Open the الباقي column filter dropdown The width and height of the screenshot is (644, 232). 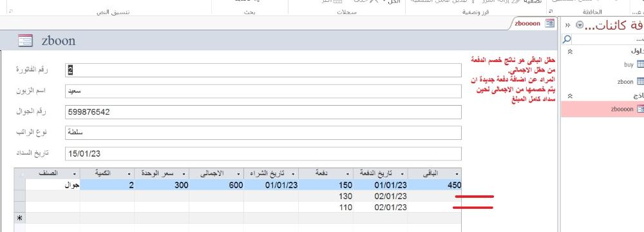[x=457, y=174]
